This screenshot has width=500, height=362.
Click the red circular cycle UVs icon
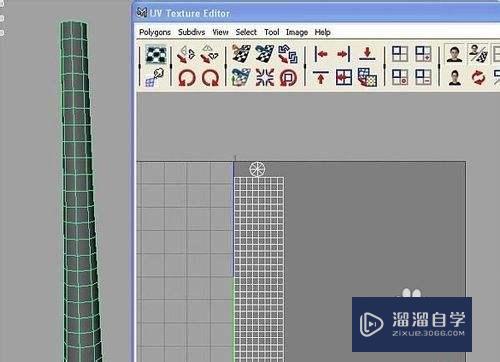288,77
